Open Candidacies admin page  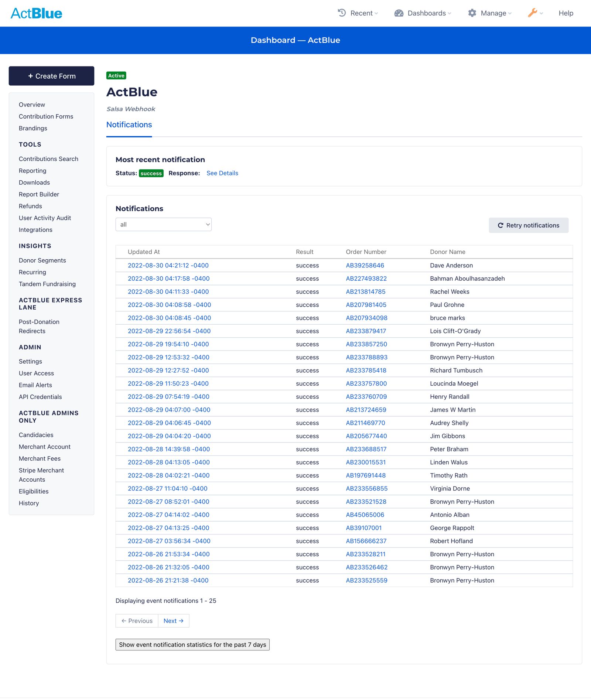tap(36, 435)
